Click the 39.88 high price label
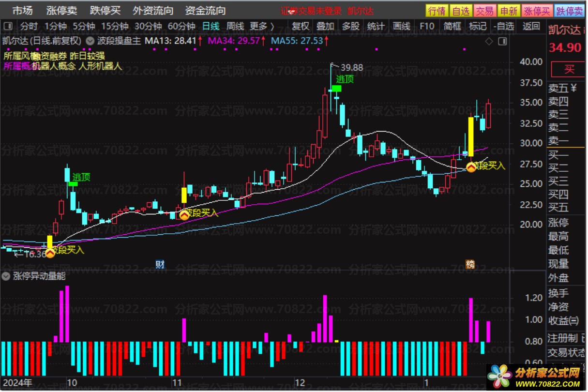The height and width of the screenshot is (392, 588). tap(352, 68)
